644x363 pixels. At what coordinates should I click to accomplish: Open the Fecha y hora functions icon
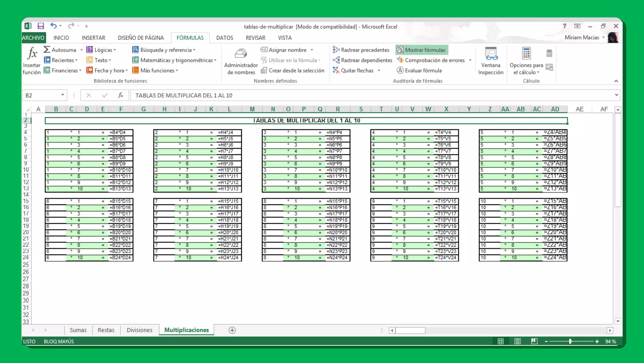[90, 70]
